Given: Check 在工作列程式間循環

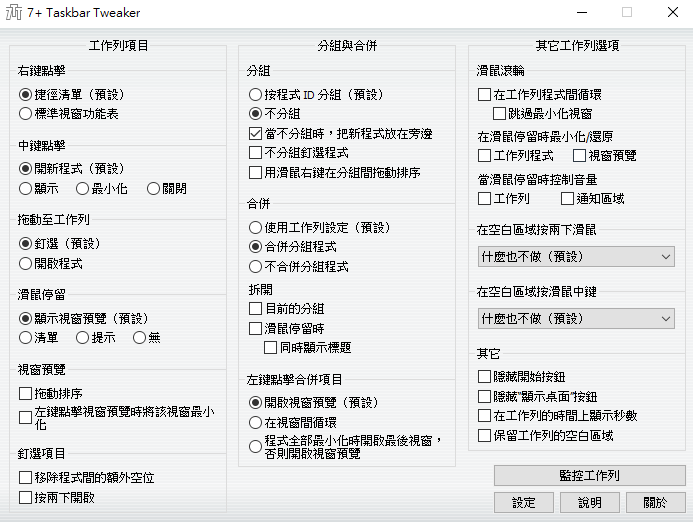Looking at the screenshot, I should pos(540,95).
